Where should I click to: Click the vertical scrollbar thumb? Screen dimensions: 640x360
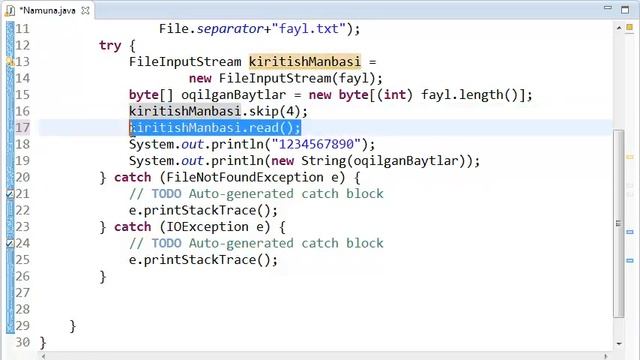click(x=619, y=223)
